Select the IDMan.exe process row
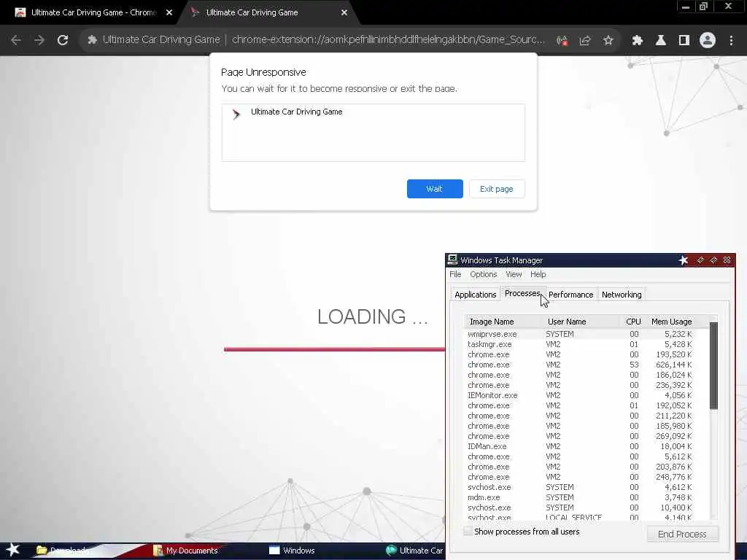The image size is (747, 560). (x=580, y=447)
